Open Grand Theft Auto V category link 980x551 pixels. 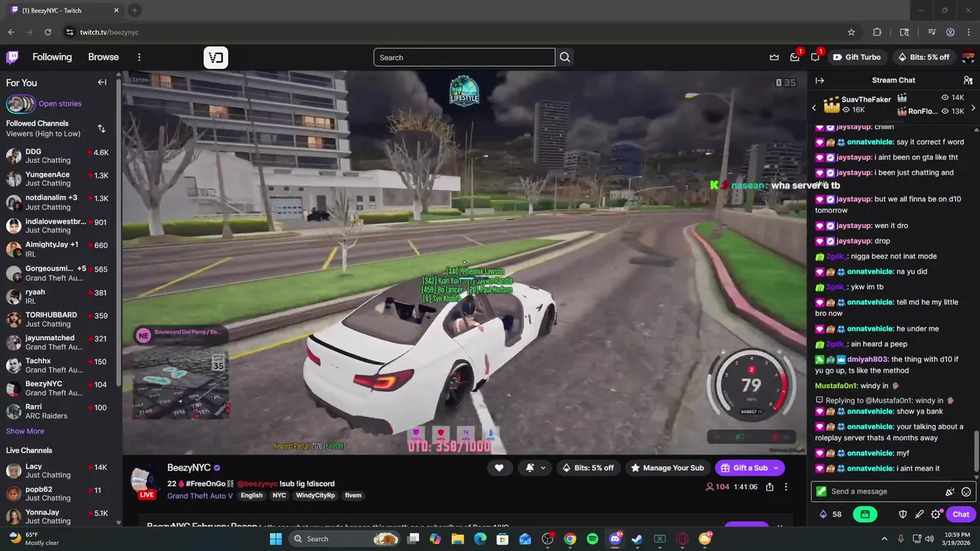pos(200,496)
